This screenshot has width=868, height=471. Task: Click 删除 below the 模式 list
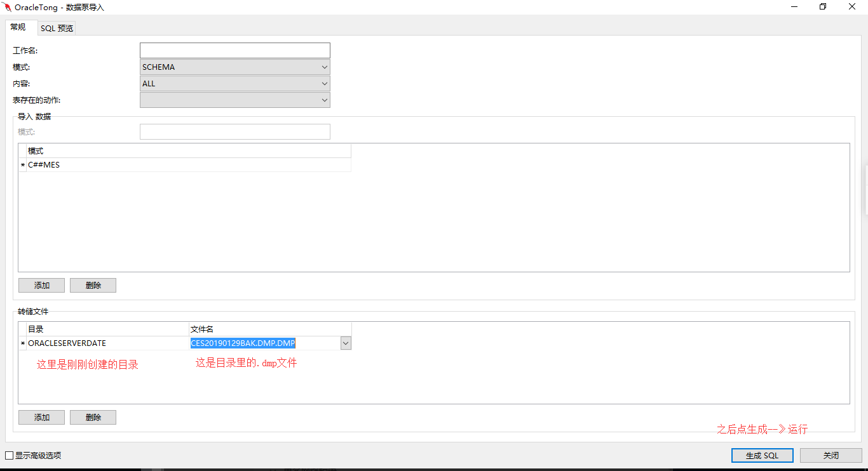[x=93, y=285]
